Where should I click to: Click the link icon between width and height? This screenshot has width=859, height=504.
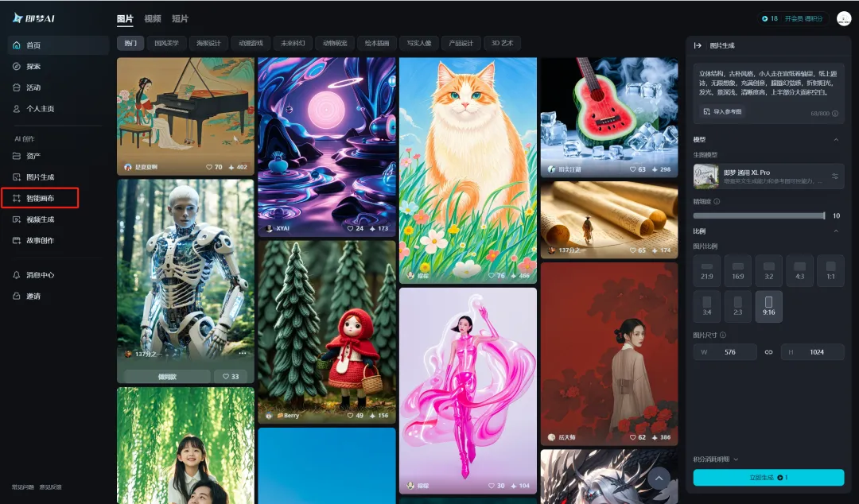[768, 351]
